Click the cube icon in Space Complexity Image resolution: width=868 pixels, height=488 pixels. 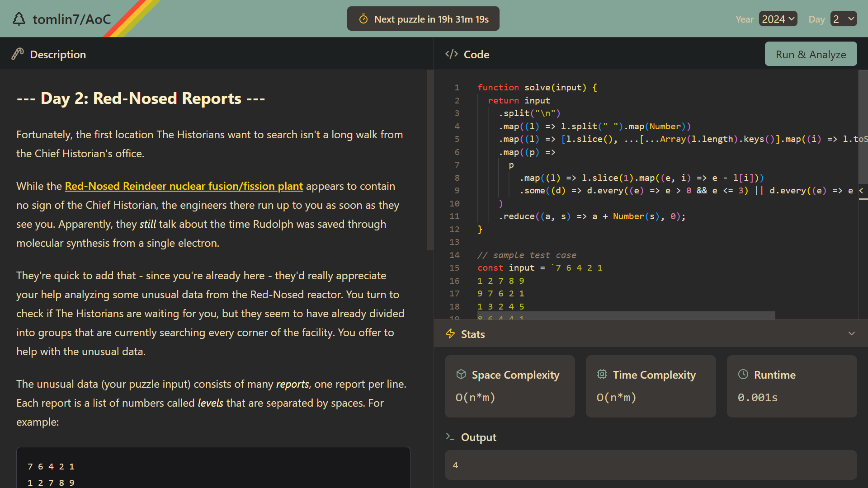click(461, 375)
